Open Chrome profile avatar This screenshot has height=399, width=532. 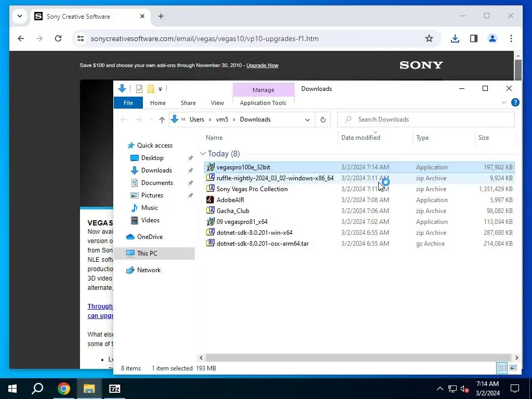(493, 38)
